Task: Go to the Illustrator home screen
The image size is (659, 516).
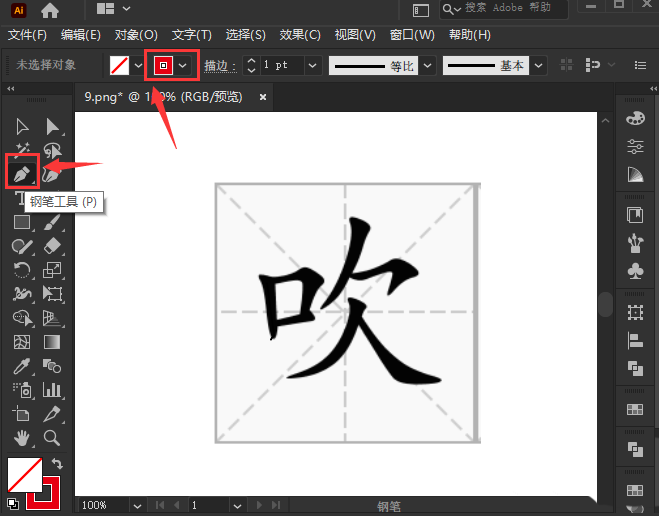Action: click(50, 11)
